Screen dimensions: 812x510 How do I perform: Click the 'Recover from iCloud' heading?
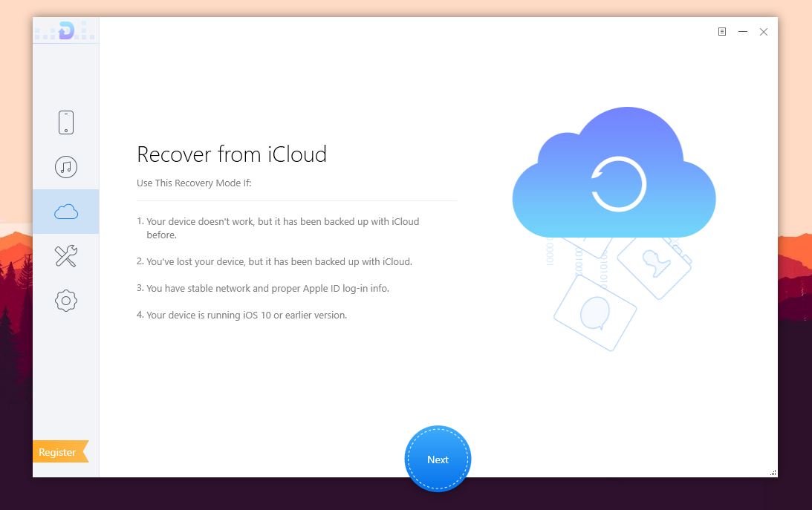(232, 154)
